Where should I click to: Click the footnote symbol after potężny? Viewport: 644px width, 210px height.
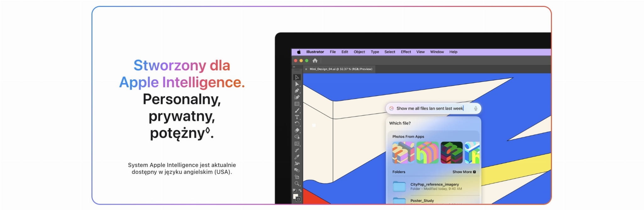pyautogui.click(x=208, y=130)
